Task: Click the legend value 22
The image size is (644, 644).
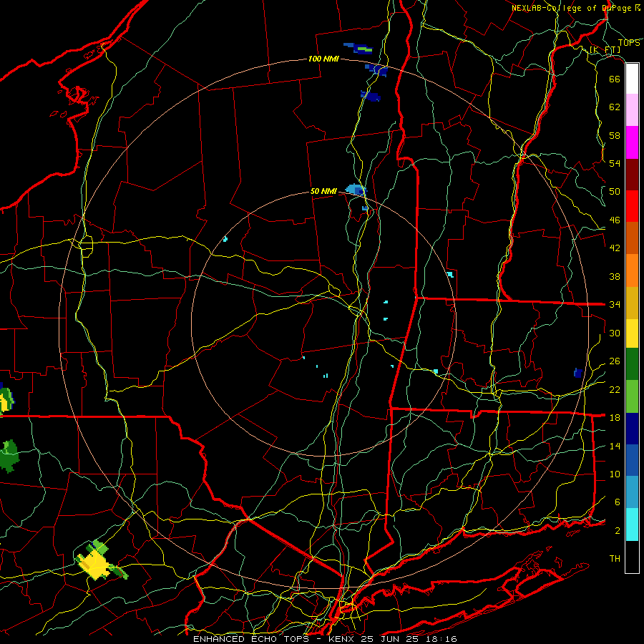Action: [x=615, y=389]
